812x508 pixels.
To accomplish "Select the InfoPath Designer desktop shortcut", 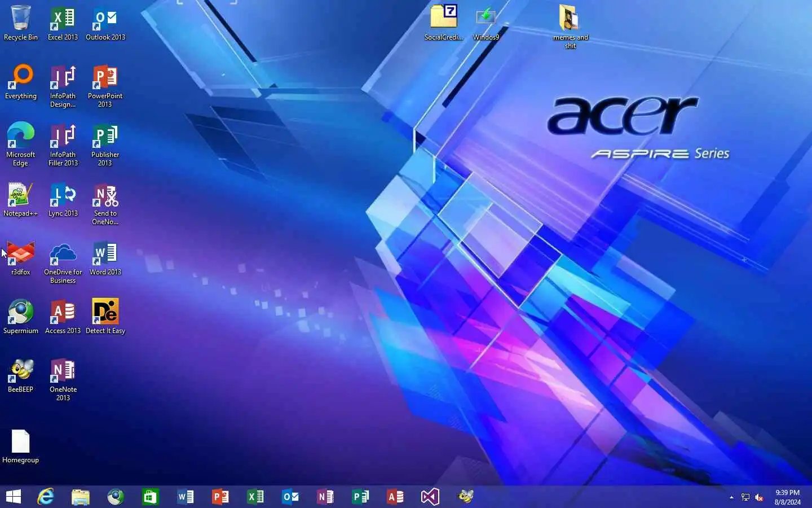I will pos(63,86).
